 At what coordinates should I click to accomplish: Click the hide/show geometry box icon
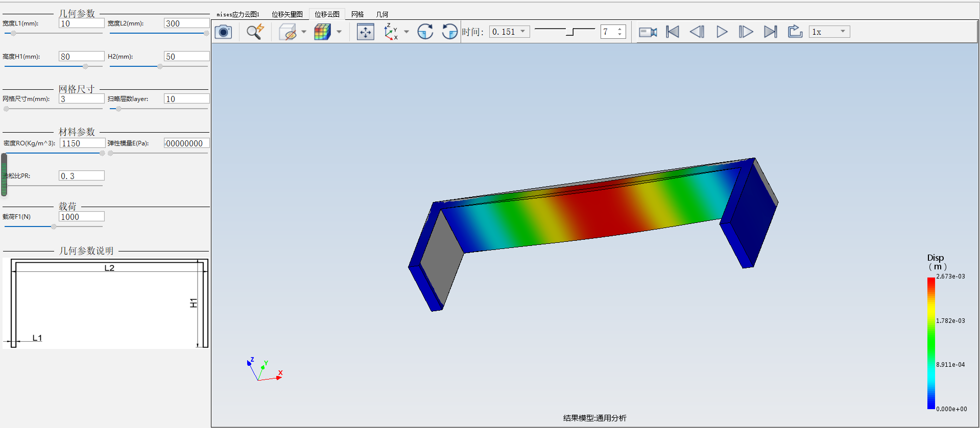click(x=288, y=32)
